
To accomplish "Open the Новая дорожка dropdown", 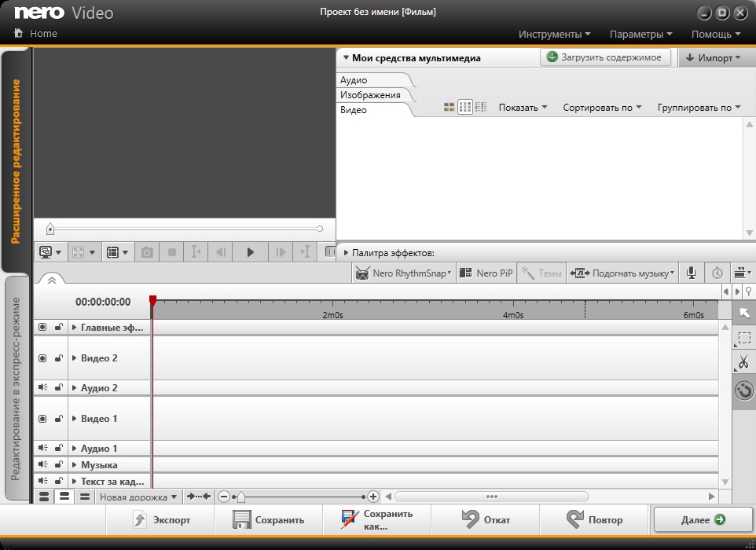I will (138, 497).
